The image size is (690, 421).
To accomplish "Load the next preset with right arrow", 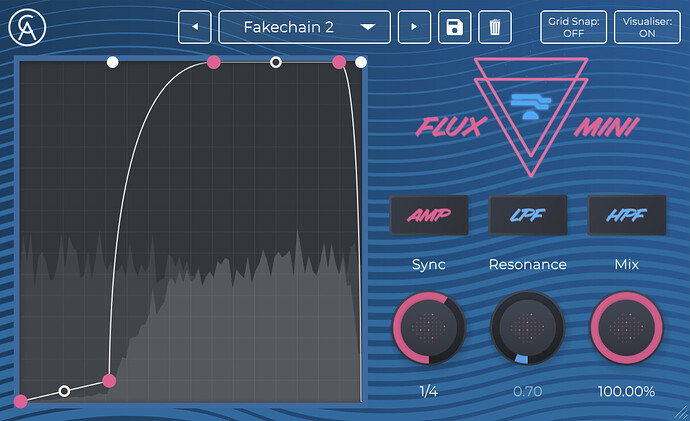I will 414,27.
